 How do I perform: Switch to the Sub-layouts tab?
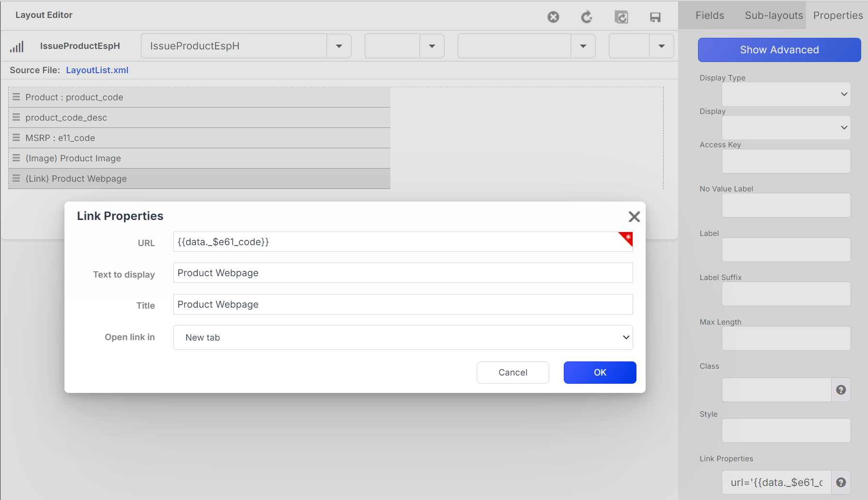coord(774,16)
